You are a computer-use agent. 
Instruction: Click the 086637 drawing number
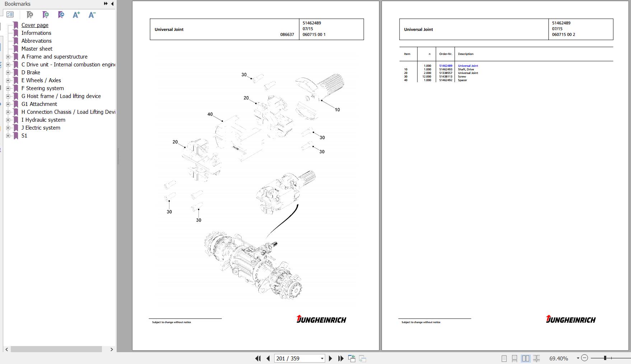[287, 35]
